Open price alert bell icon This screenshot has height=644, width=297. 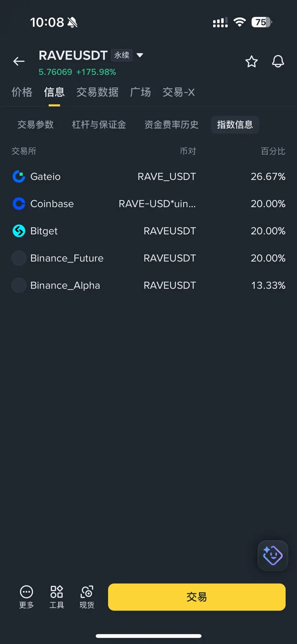[x=278, y=62]
